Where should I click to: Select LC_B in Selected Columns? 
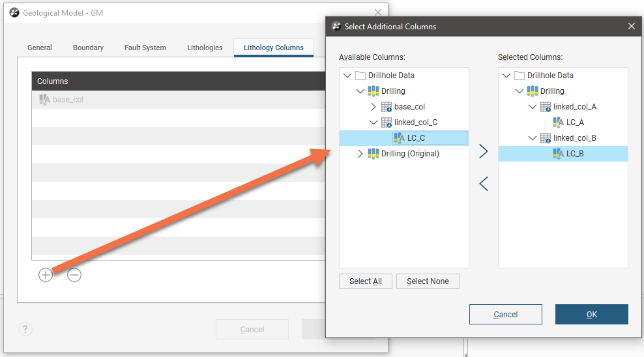tap(574, 154)
